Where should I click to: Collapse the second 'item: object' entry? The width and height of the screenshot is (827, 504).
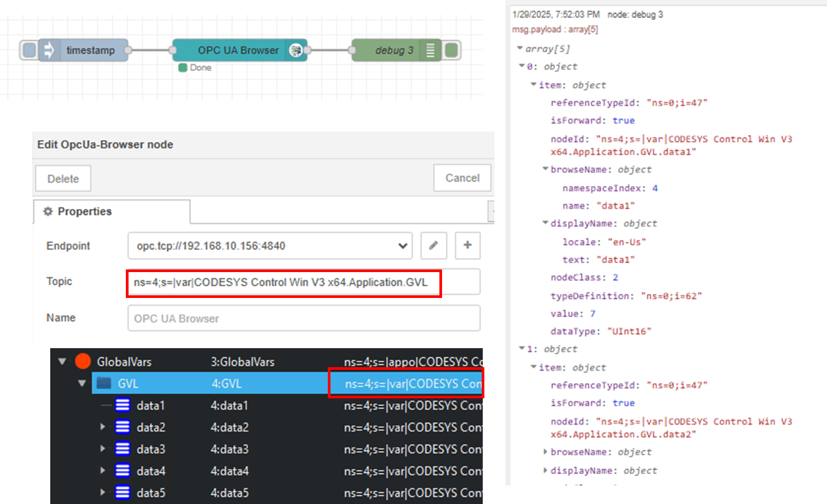(534, 367)
